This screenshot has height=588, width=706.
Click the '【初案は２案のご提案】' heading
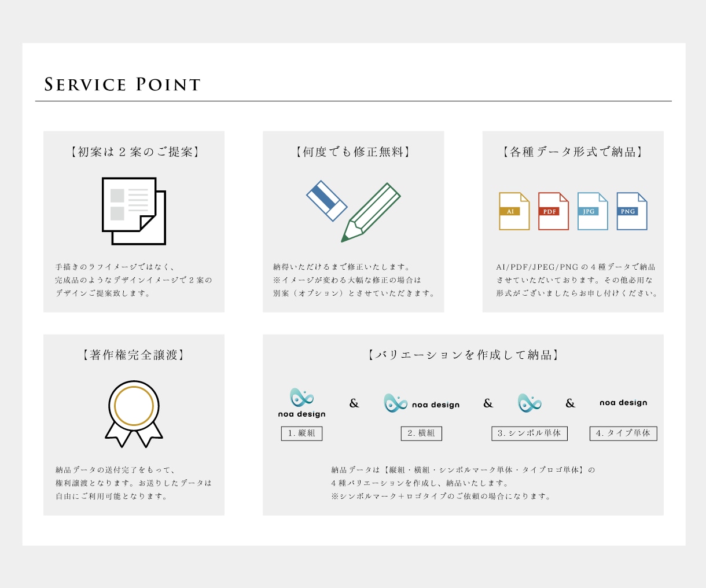[134, 152]
